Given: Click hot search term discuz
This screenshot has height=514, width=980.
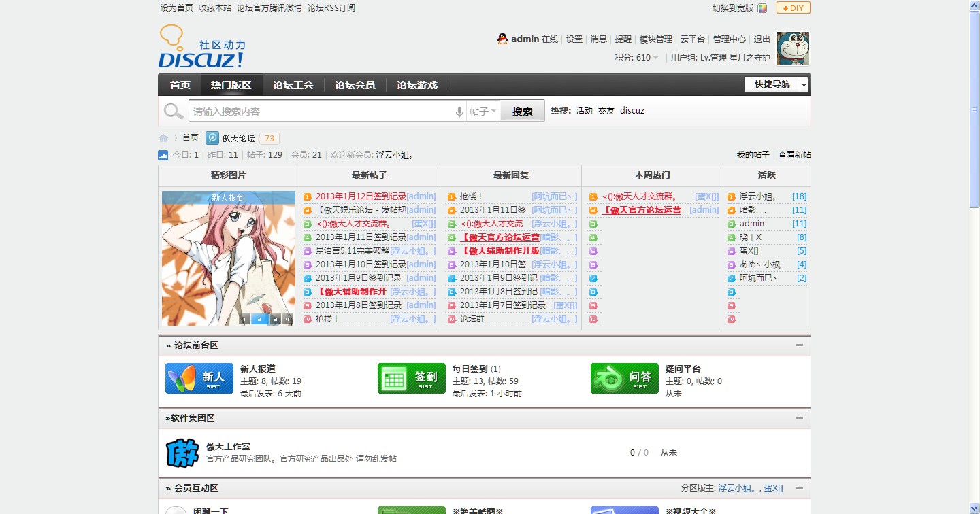Looking at the screenshot, I should tap(632, 111).
